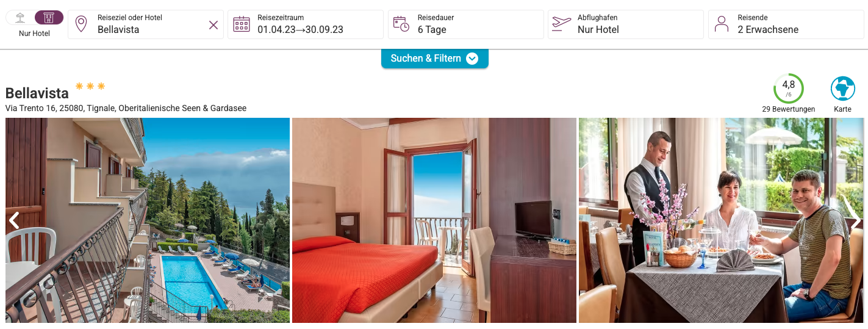Click the Reisedauer clock calendar icon
Screen dimensions: 868x329
click(x=401, y=24)
